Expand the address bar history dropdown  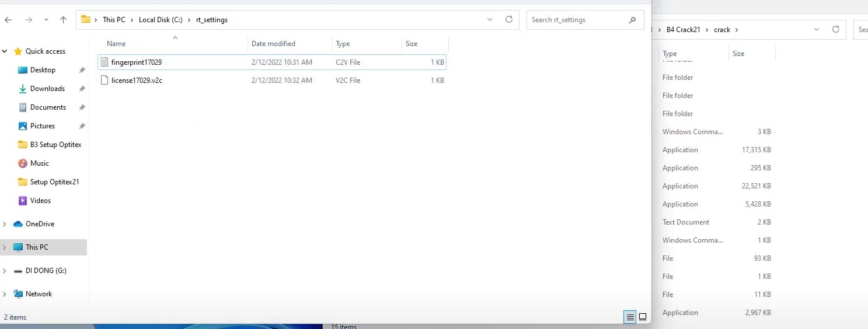pos(490,19)
